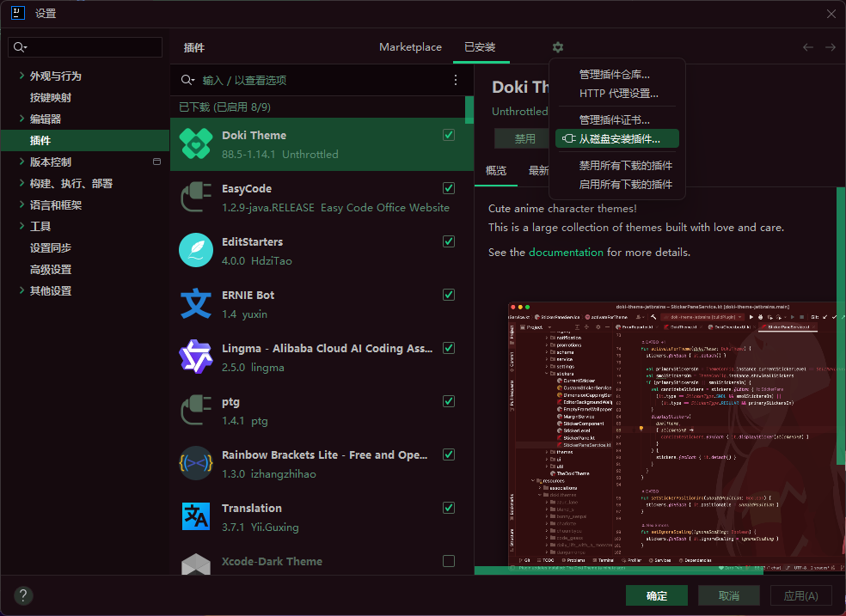The height and width of the screenshot is (616, 846).
Task: Click project-level icon beside 版本控制
Action: 157,162
